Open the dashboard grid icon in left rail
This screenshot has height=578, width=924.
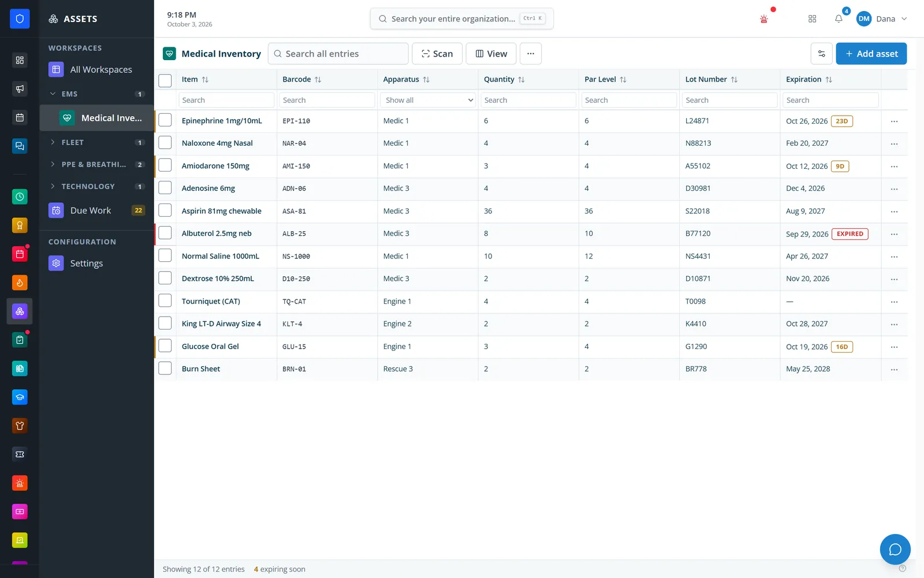pos(20,60)
